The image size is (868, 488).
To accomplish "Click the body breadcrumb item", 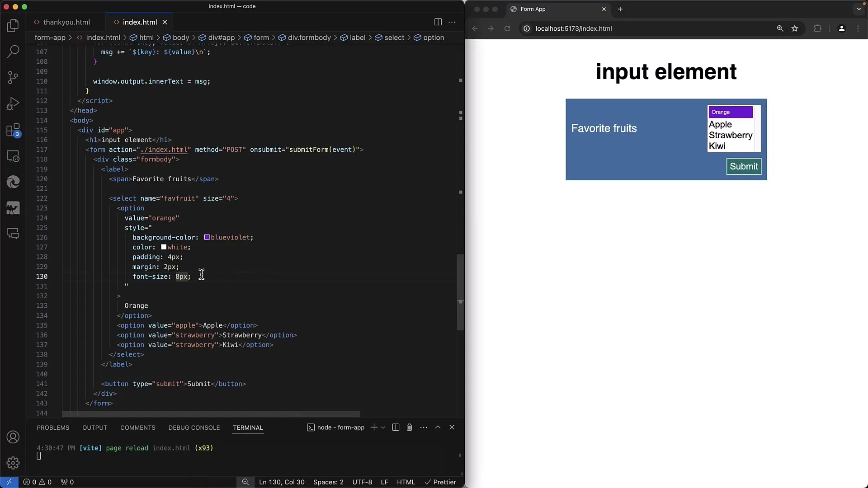I will (176, 38).
